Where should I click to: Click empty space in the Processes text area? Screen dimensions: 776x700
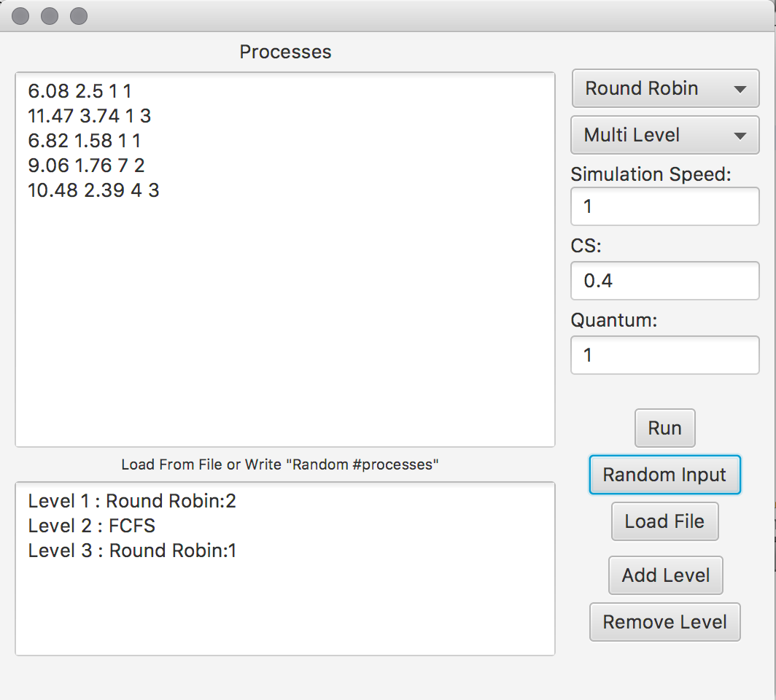284,328
